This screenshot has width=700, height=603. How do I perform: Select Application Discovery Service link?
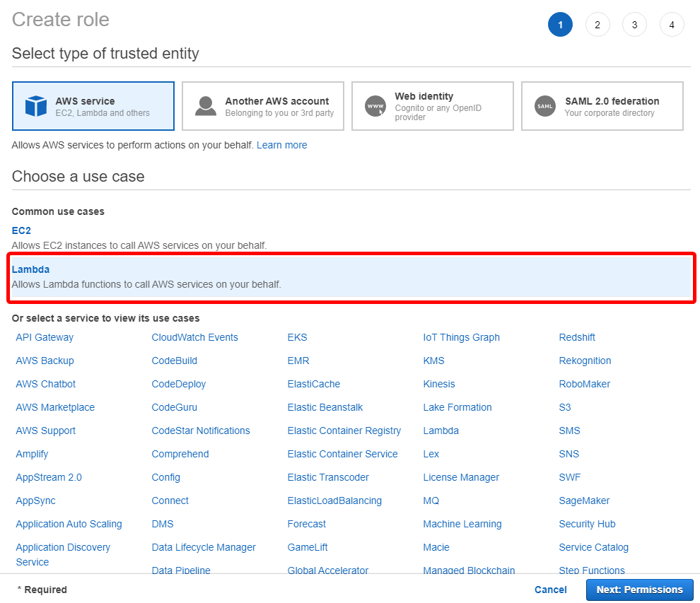pos(63,554)
